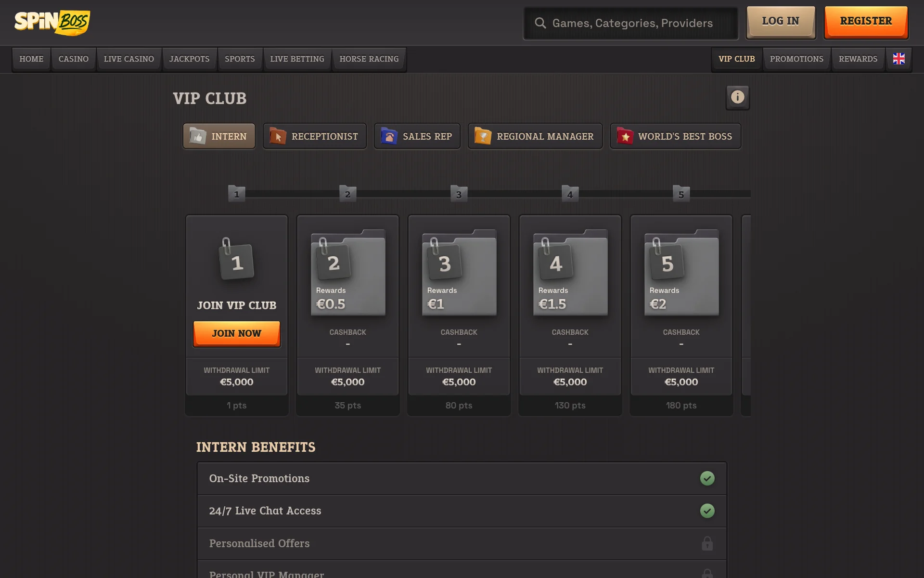Select progress marker 5 on level bar
Screen dimensions: 924x578
point(681,194)
